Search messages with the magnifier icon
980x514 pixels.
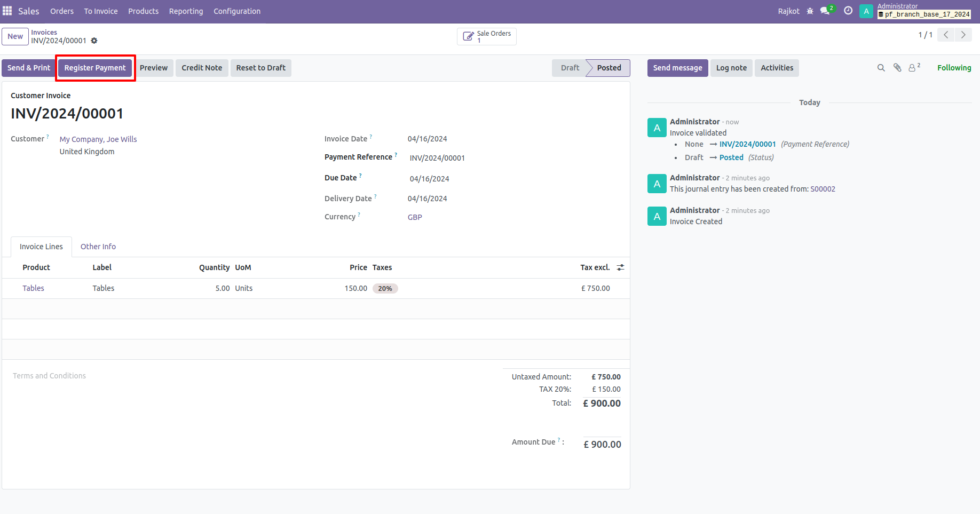[881, 68]
